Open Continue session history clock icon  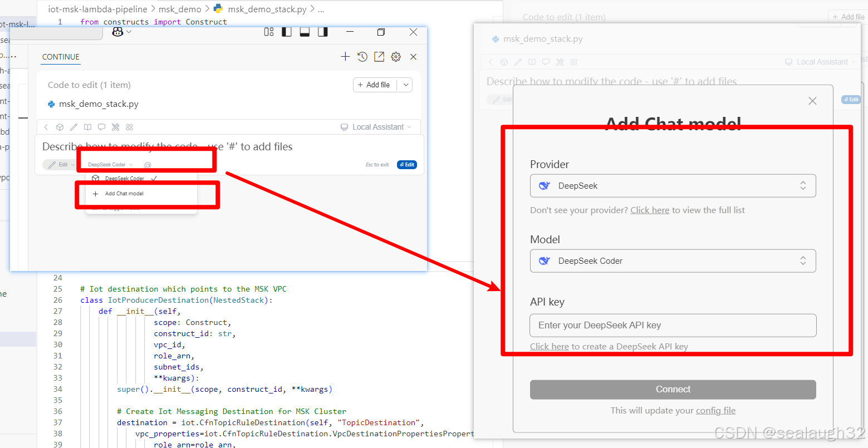[x=362, y=57]
